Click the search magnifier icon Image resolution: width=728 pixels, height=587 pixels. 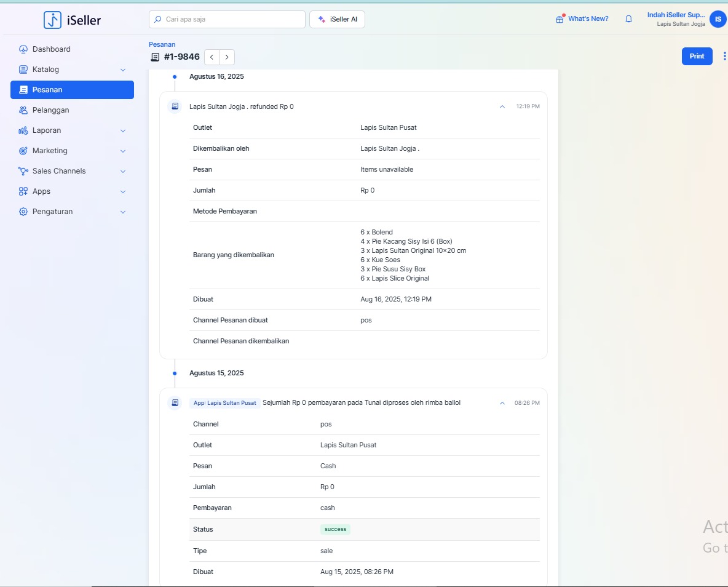(158, 19)
